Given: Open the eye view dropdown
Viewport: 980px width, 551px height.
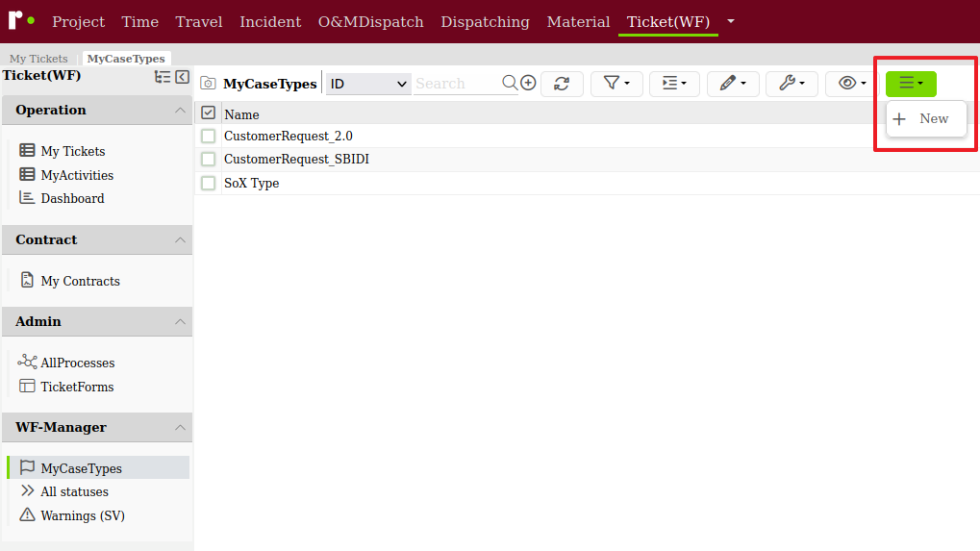Looking at the screenshot, I should click(x=852, y=84).
